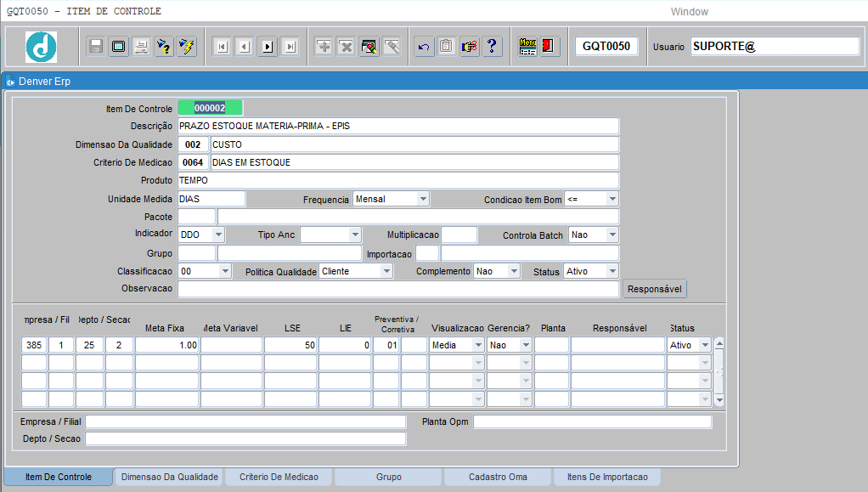Click the Meta Fixa cell with 1.00
Screen dimensions: 868x492
pyautogui.click(x=166, y=345)
